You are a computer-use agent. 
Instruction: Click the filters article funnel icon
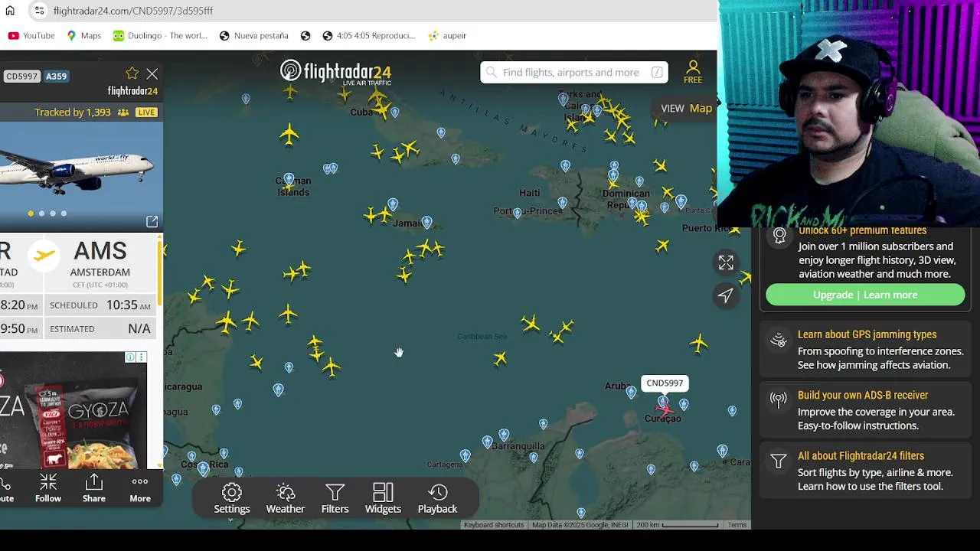[x=779, y=461]
